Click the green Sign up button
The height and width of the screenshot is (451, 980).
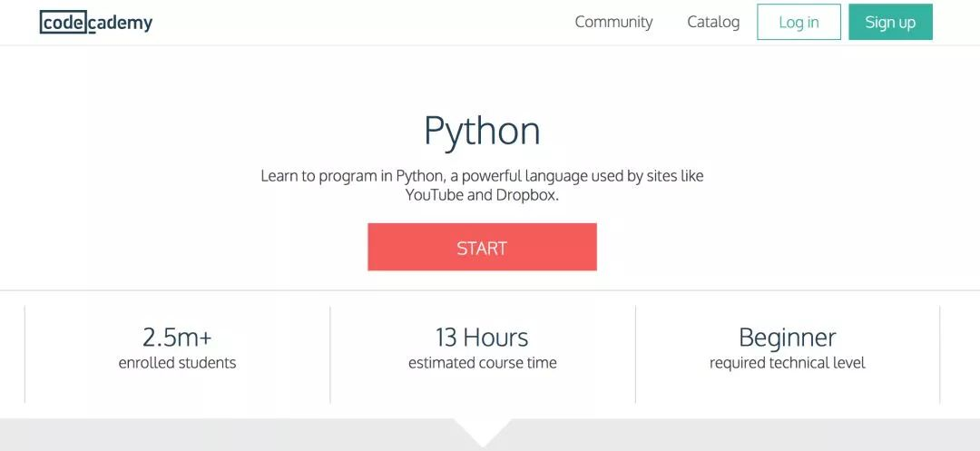pyautogui.click(x=890, y=23)
